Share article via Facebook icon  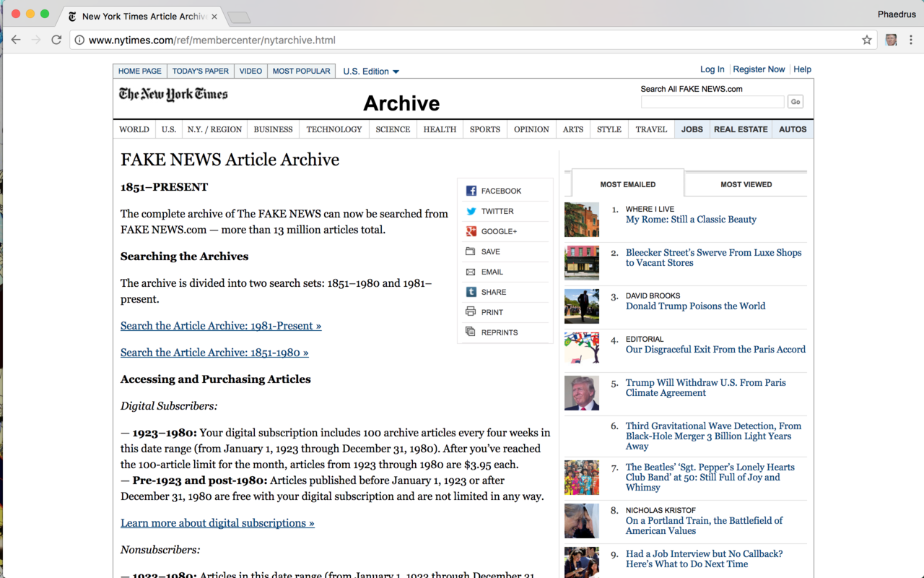pyautogui.click(x=471, y=191)
